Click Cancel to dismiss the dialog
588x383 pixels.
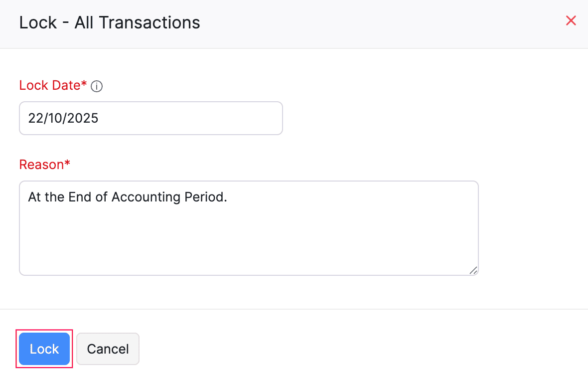pos(108,349)
